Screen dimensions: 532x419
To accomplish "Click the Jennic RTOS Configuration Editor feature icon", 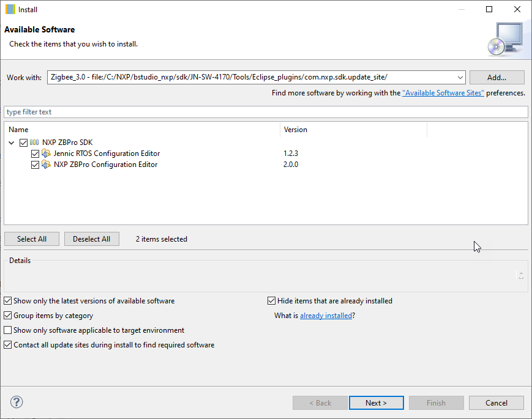I will (x=46, y=154).
